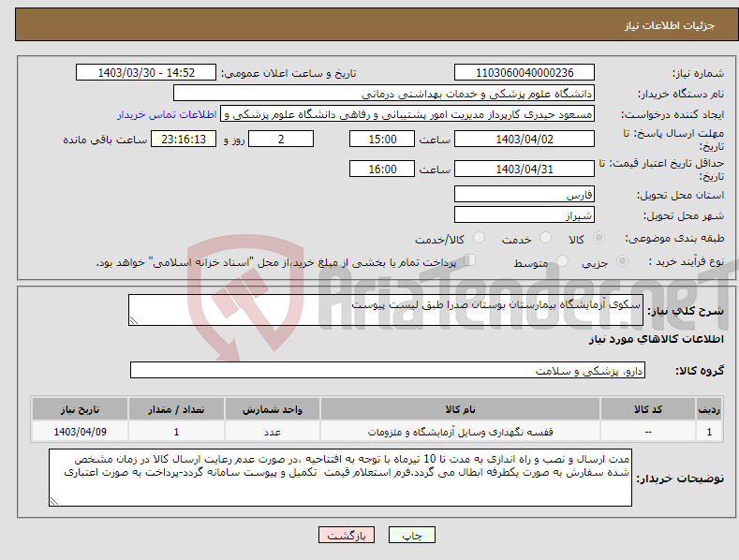The image size is (739, 560).
Task: Click the تاریخ نیاز column header
Action: tap(81, 409)
